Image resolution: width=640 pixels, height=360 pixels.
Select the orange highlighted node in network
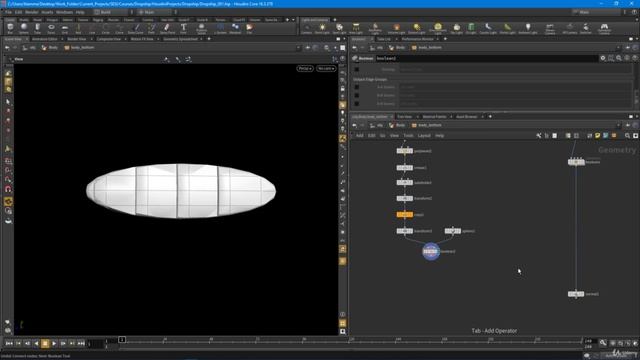point(404,215)
